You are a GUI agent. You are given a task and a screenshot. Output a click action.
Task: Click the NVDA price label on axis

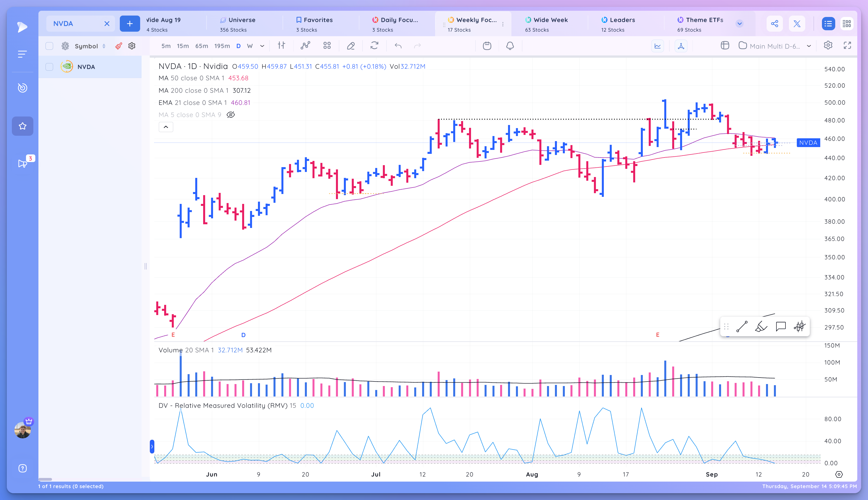click(808, 143)
